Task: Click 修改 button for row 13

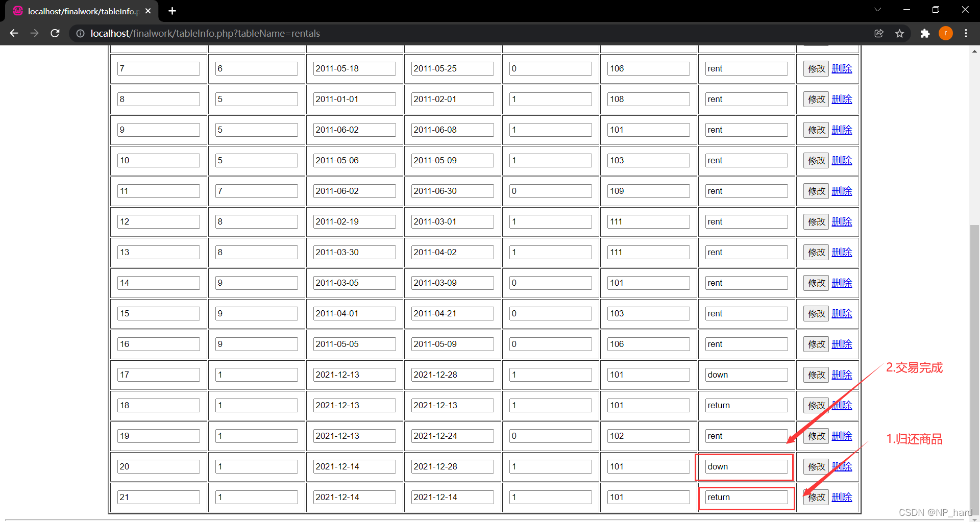Action: [816, 253]
